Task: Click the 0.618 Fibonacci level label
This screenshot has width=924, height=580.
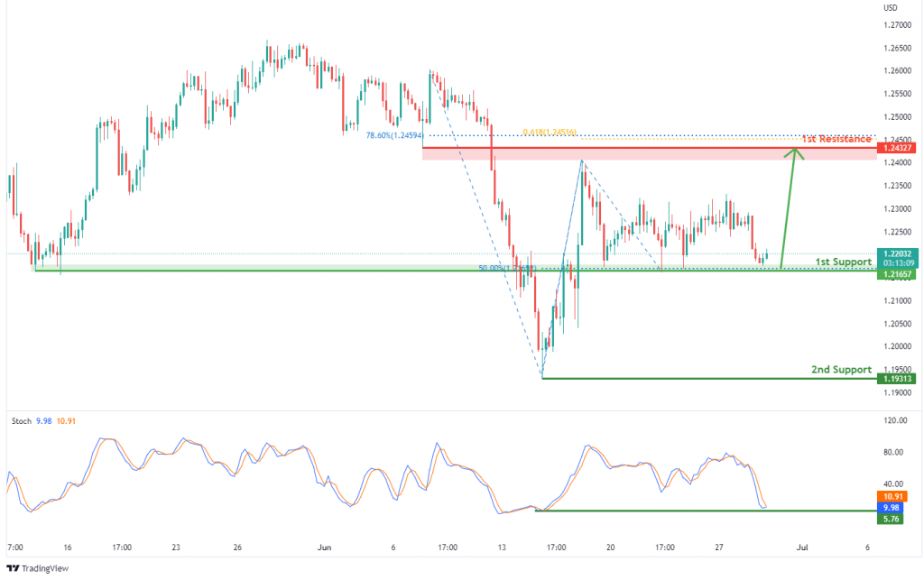Action: point(550,132)
